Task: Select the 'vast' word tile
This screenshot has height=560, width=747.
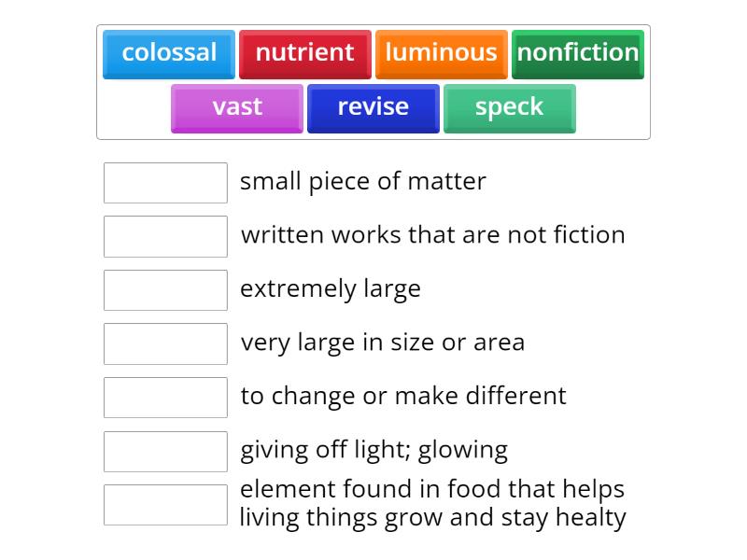Action: pyautogui.click(x=236, y=107)
